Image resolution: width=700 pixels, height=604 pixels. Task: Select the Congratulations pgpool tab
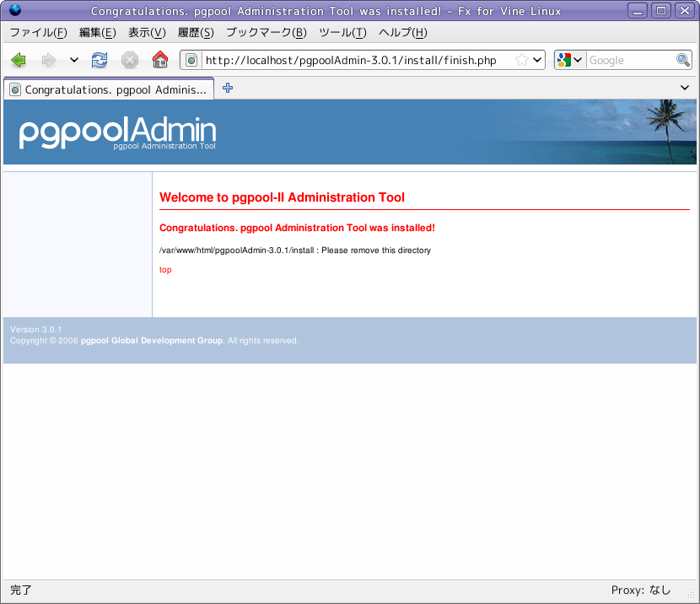coord(109,89)
